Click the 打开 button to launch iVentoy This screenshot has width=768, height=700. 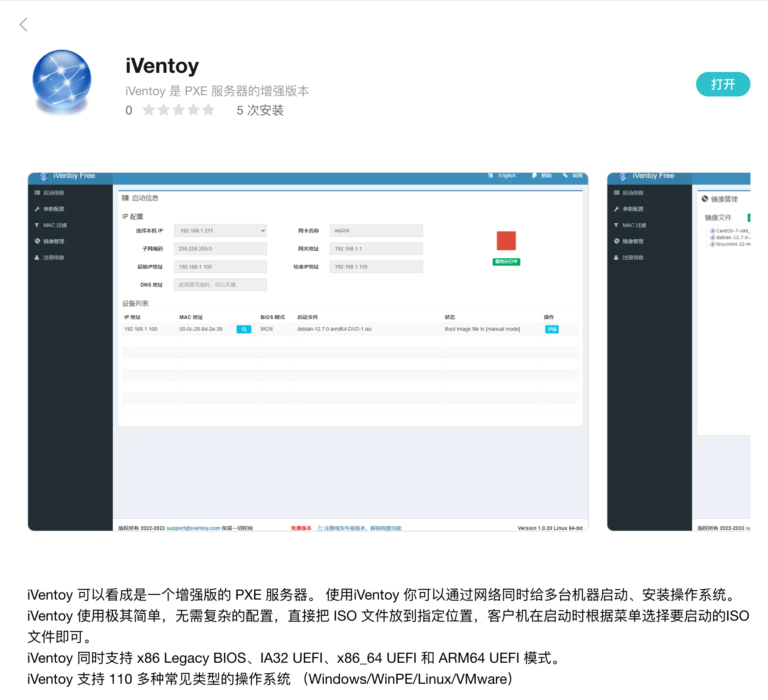coord(722,84)
